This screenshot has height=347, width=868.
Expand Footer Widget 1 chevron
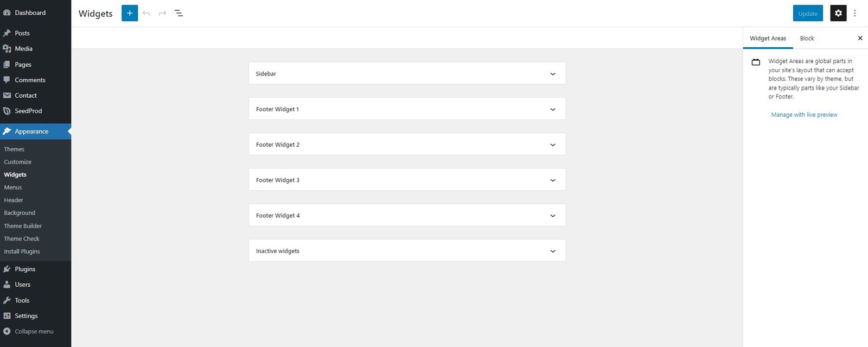553,109
